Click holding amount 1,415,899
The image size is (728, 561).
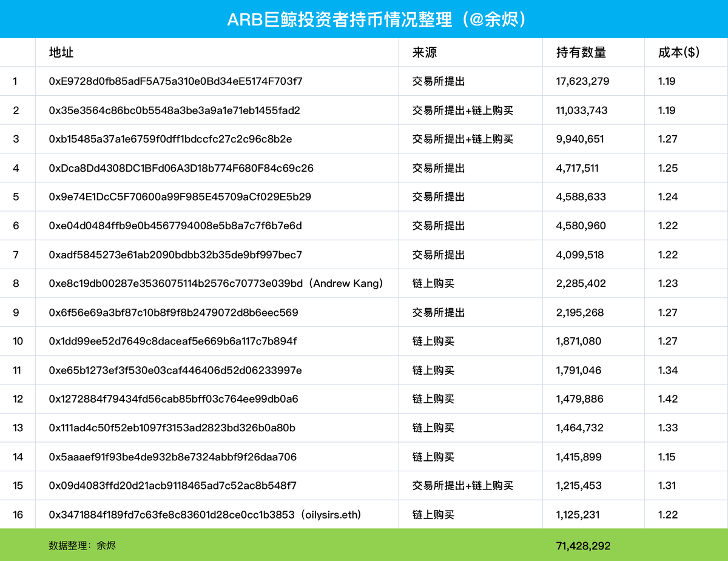coord(579,457)
